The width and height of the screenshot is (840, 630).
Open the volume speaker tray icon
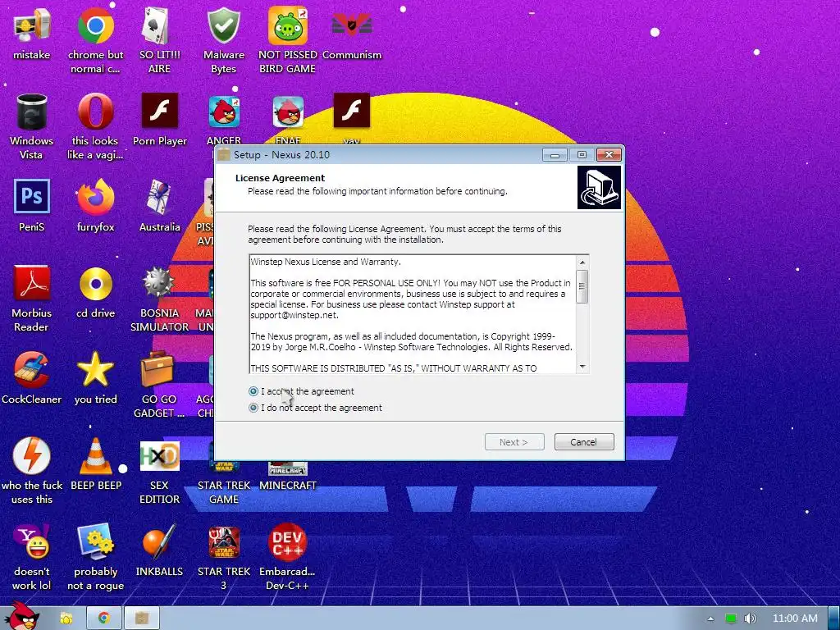[x=751, y=619]
